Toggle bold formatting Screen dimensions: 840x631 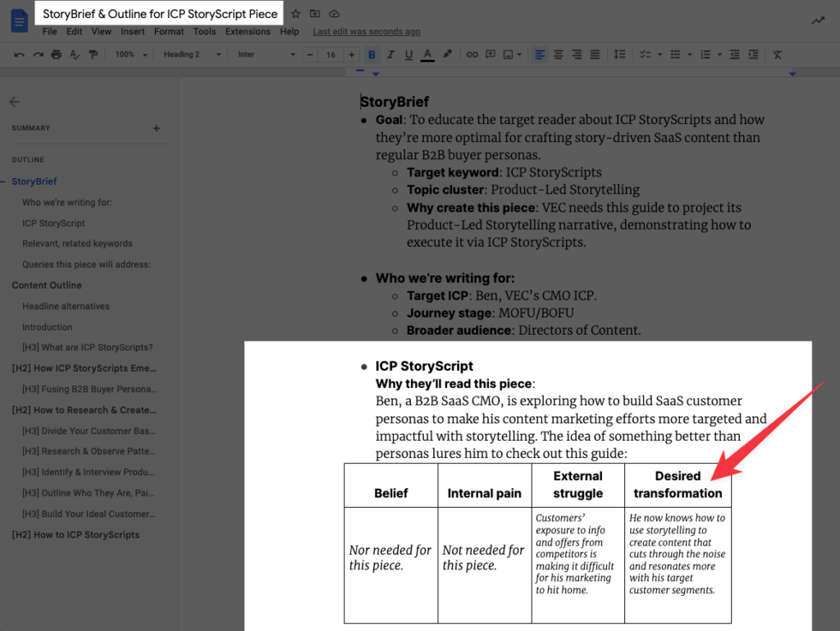[372, 55]
